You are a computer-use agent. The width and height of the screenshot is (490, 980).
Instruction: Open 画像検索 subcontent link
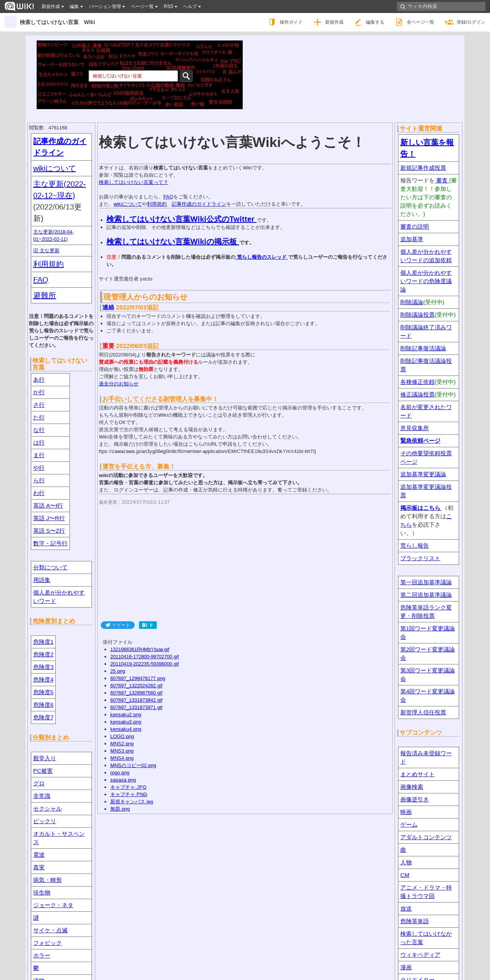[x=411, y=787]
